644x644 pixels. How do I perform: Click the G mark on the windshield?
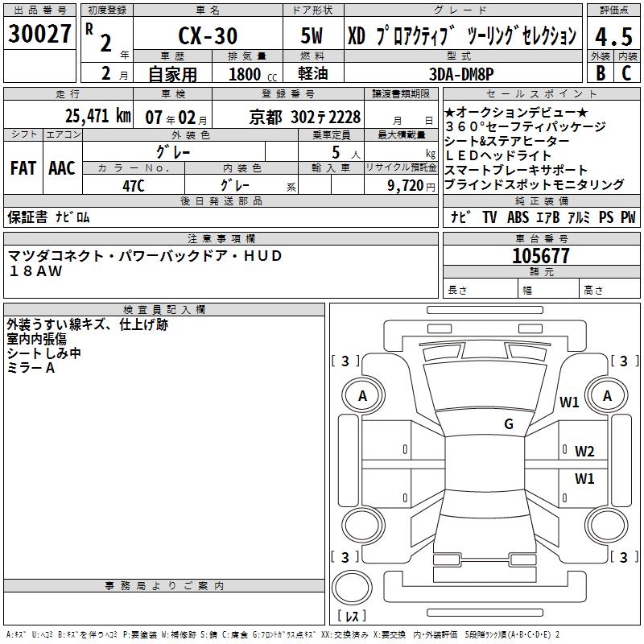click(x=509, y=423)
